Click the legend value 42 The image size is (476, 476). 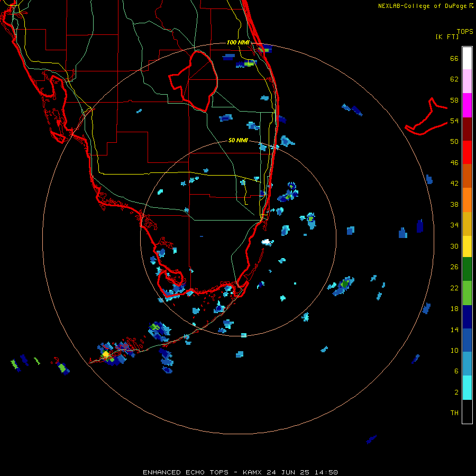click(x=454, y=184)
